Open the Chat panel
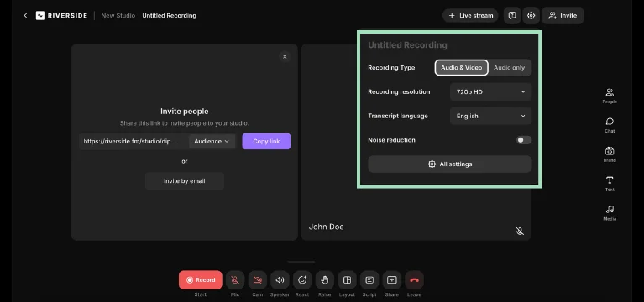 pyautogui.click(x=610, y=125)
